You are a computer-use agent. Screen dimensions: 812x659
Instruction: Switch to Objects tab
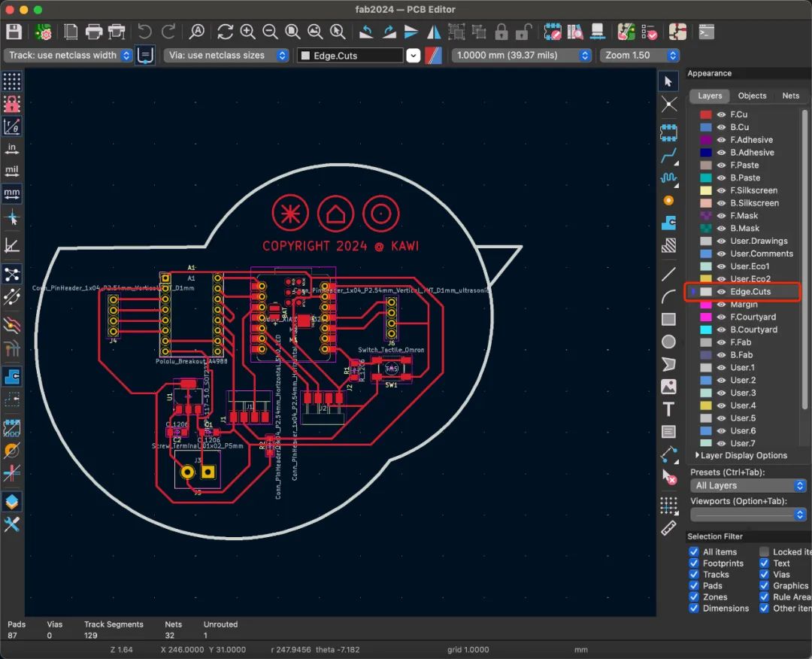click(x=752, y=96)
